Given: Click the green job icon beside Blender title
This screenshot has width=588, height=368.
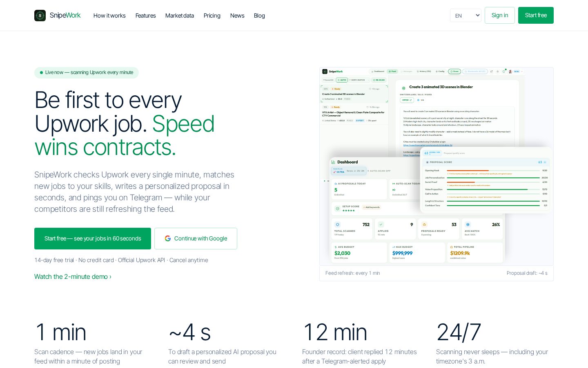Looking at the screenshot, I should 404,88.
